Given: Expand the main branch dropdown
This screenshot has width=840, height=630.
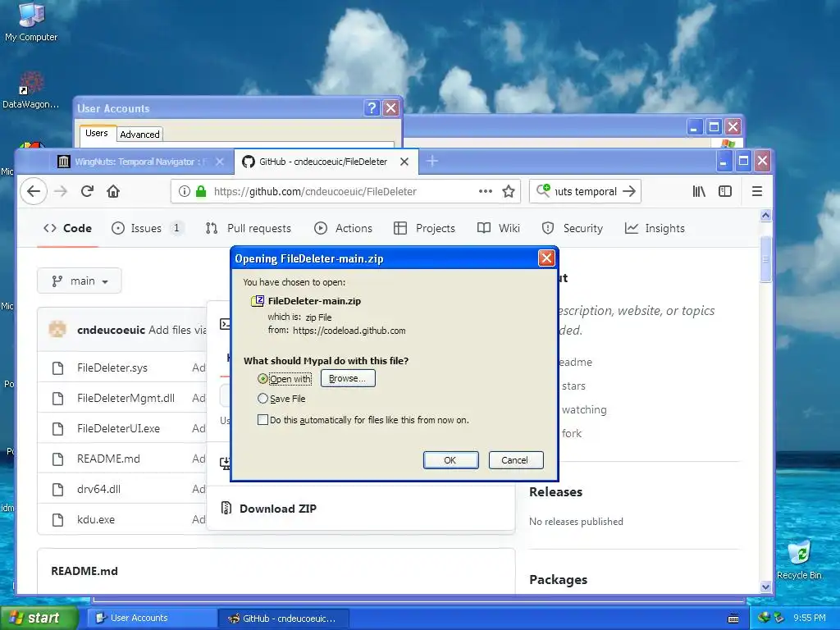Looking at the screenshot, I should click(80, 281).
